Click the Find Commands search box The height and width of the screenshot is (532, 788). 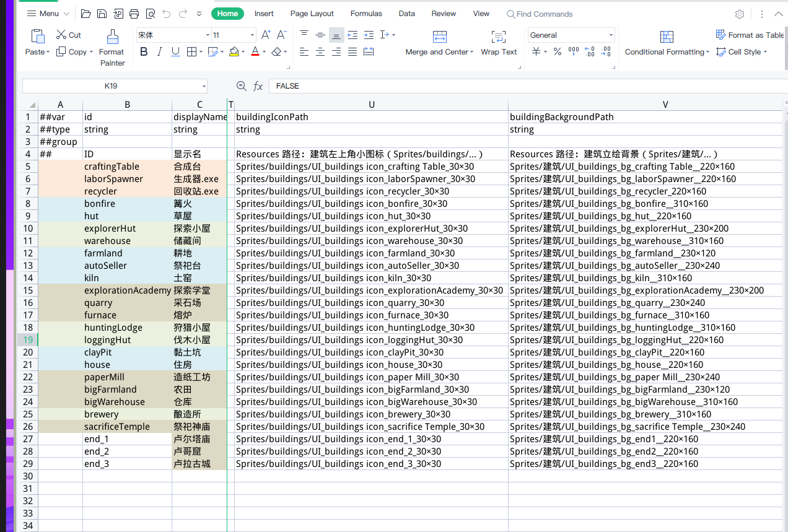tap(539, 14)
